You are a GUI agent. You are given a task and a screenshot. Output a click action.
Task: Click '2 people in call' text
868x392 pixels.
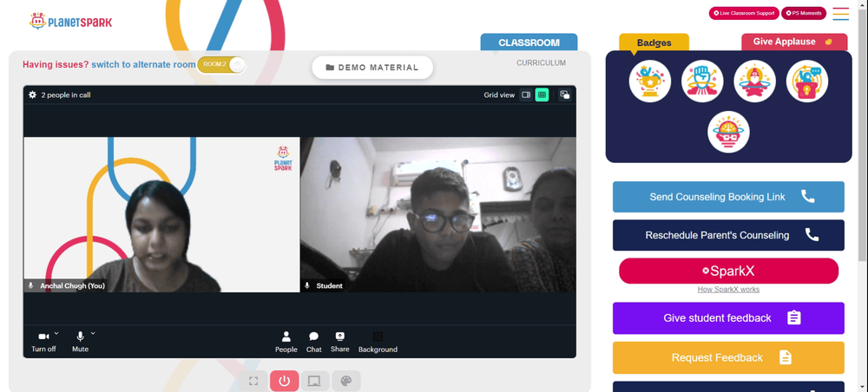pos(66,95)
